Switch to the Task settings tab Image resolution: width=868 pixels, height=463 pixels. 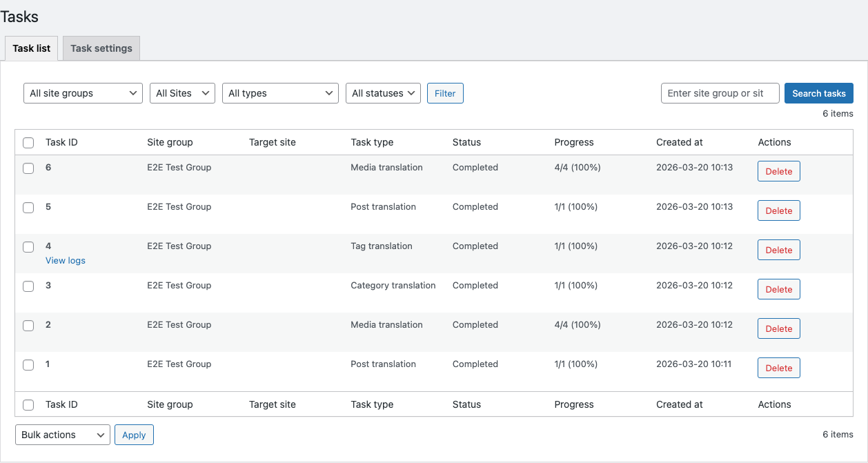coord(101,48)
